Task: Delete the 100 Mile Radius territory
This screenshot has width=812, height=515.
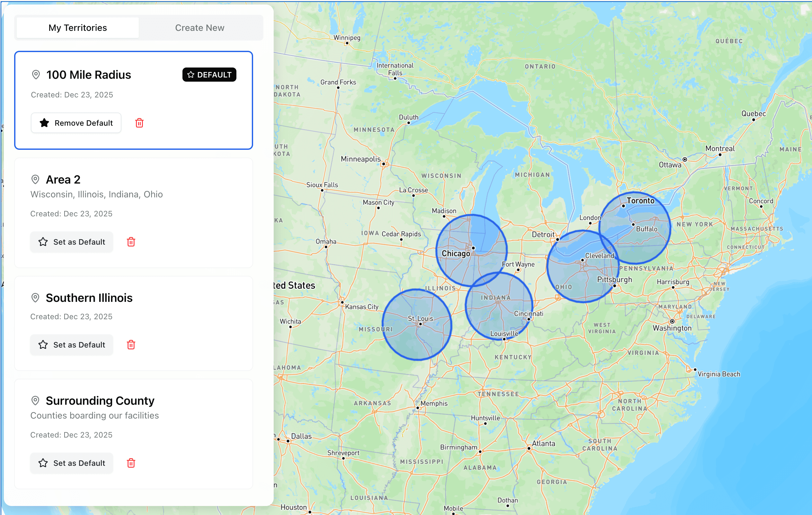Action: [139, 123]
